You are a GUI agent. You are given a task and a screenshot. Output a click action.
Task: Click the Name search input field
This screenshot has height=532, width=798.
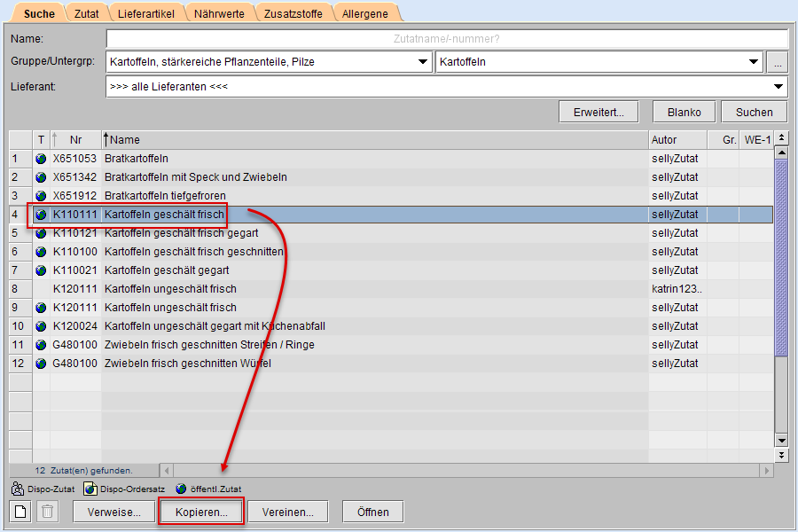pos(447,39)
